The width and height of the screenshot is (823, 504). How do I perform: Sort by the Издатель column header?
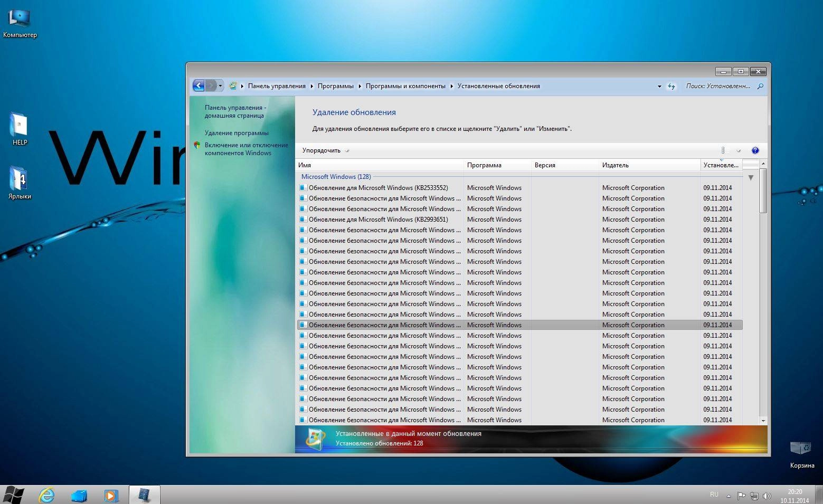click(649, 165)
